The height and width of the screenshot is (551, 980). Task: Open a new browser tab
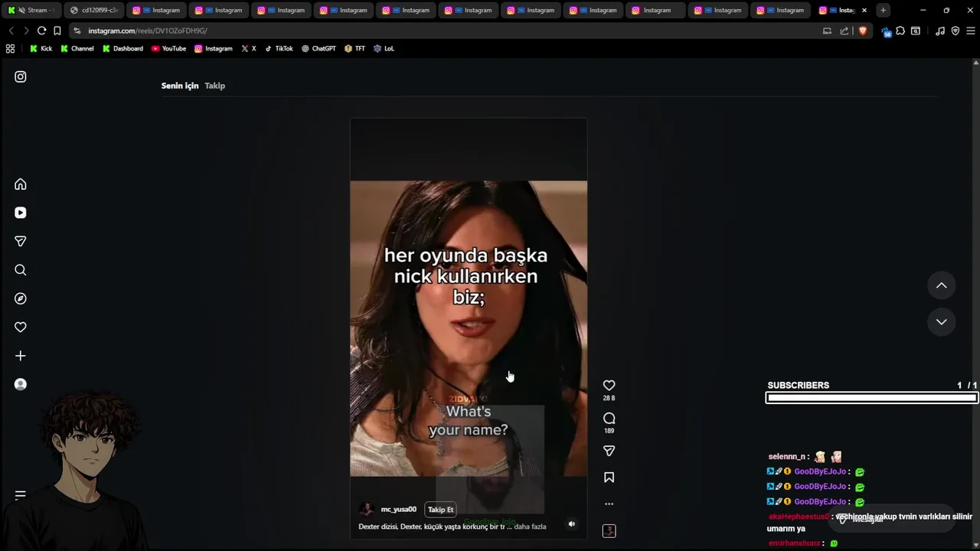(x=883, y=10)
